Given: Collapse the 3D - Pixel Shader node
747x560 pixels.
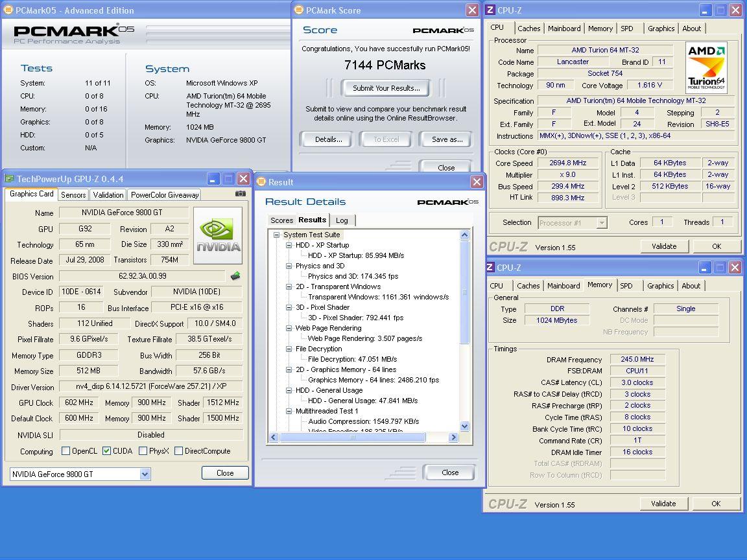Looking at the screenshot, I should [x=289, y=307].
